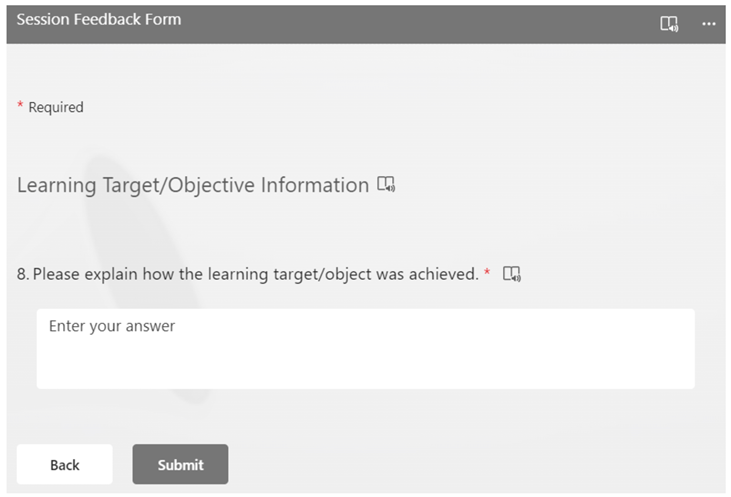Open Immersive Reader in the form header
The image size is (731, 497).
[669, 23]
